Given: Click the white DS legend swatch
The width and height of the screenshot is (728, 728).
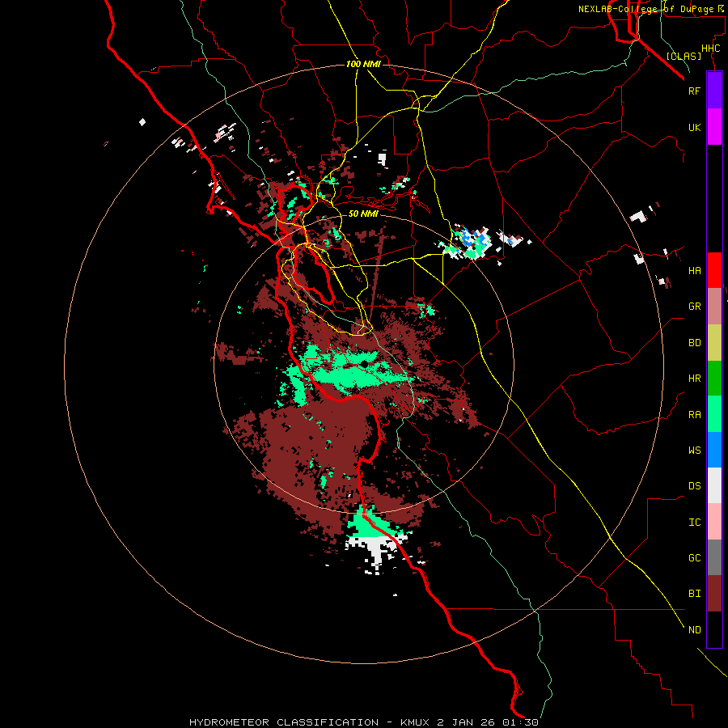Looking at the screenshot, I should (714, 485).
